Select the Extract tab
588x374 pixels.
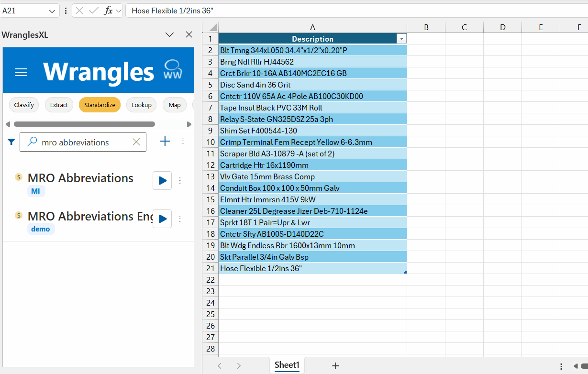click(x=59, y=105)
